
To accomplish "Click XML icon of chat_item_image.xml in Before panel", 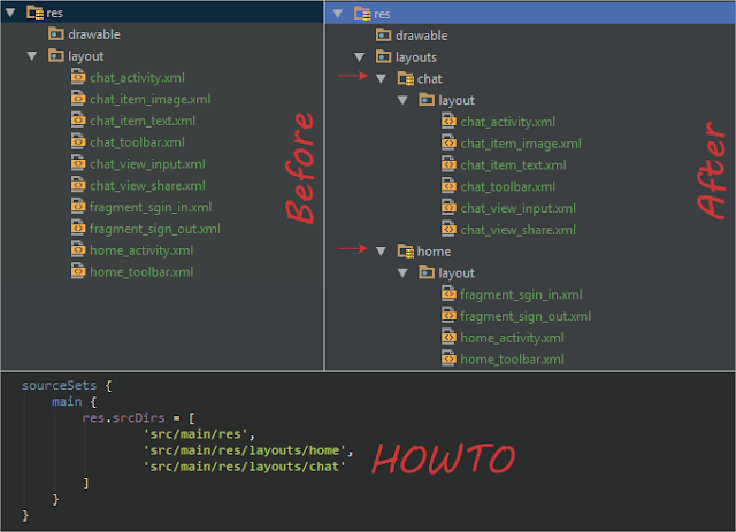I will (78, 98).
